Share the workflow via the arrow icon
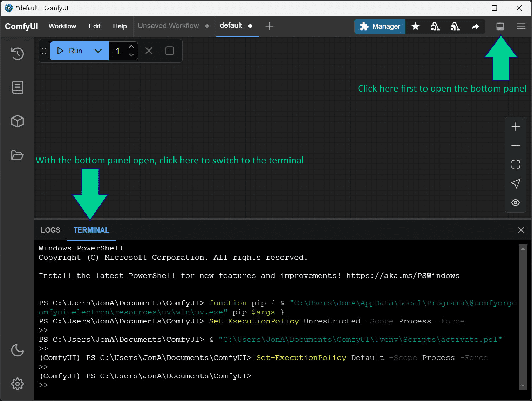Screen dimensions: 532x401 pos(475,26)
